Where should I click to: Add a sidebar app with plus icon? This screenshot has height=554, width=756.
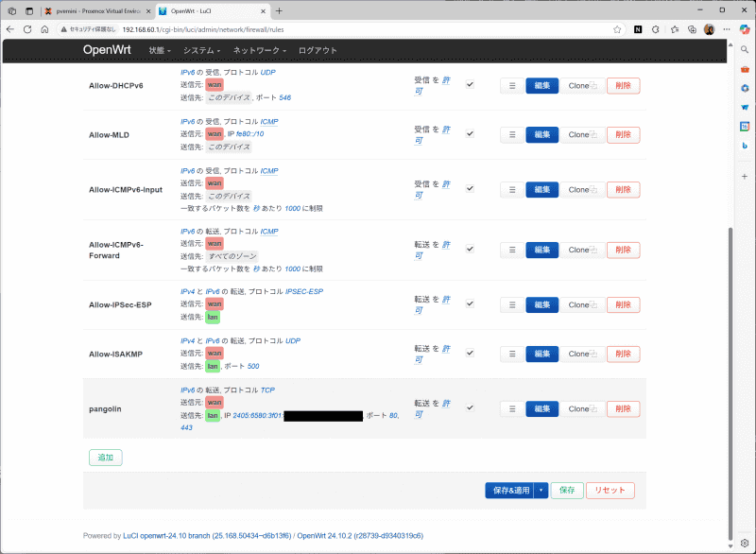coord(745,177)
